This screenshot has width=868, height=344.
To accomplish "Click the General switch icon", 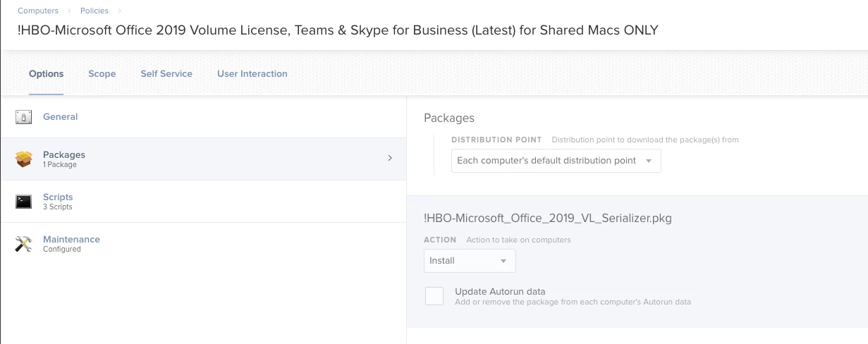I will pos(24,117).
